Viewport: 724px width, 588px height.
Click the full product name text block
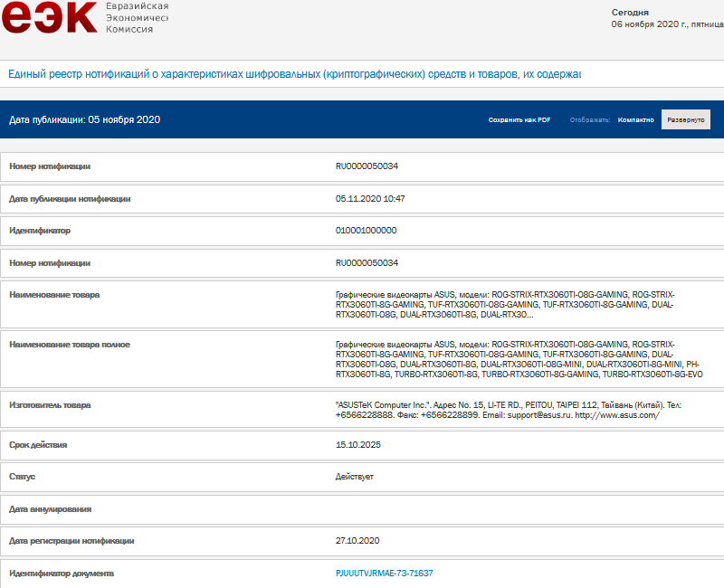518,359
